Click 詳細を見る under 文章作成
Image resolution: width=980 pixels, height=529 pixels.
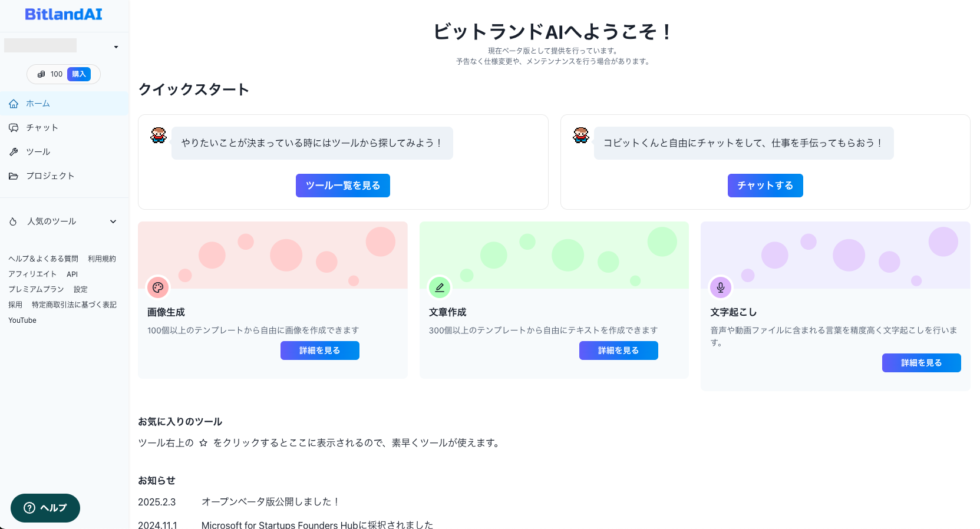pos(619,351)
